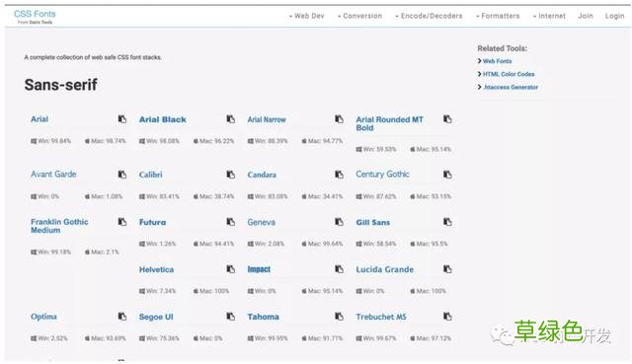The height and width of the screenshot is (364, 632).
Task: Click the Login menu item
Action: click(x=614, y=16)
